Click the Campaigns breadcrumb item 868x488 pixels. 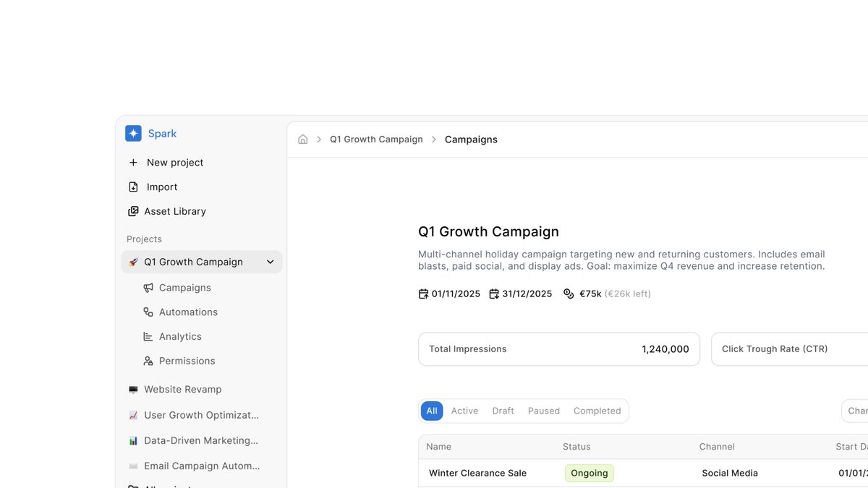pyautogui.click(x=471, y=140)
